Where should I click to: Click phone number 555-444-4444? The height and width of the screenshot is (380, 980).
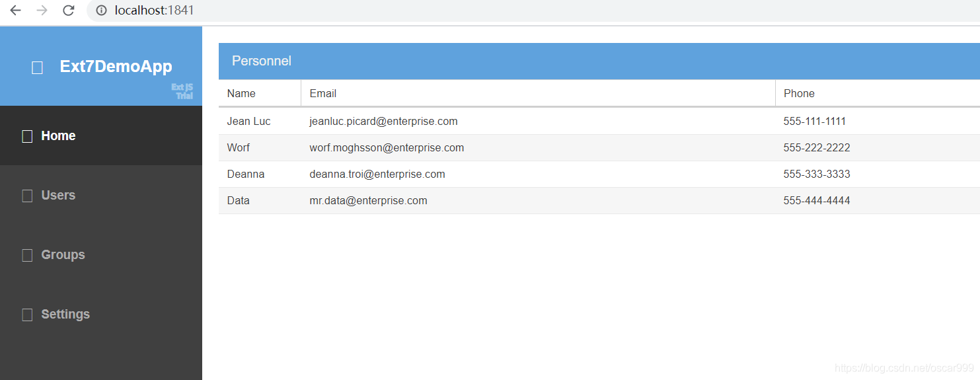817,200
